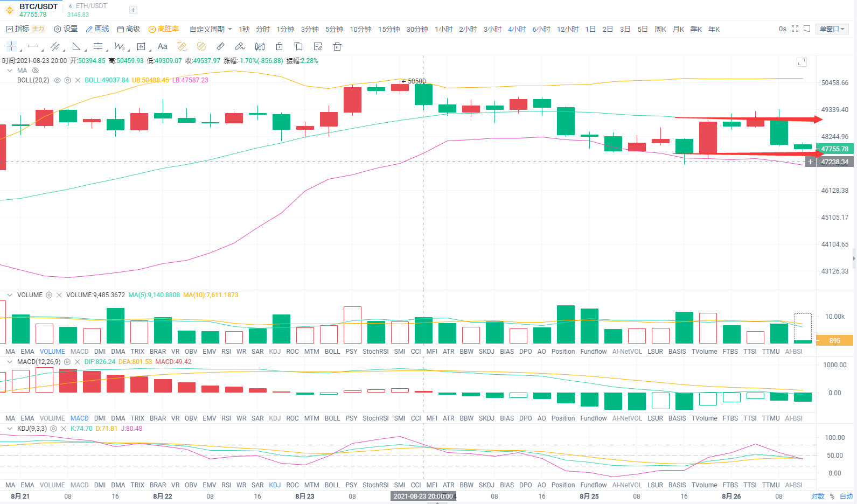Open the 单窗口 layout dropdown
The image size is (857, 504).
(x=833, y=29)
